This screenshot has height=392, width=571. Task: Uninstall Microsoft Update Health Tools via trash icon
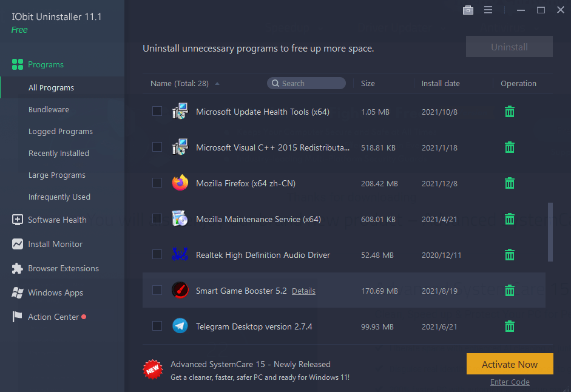(510, 112)
